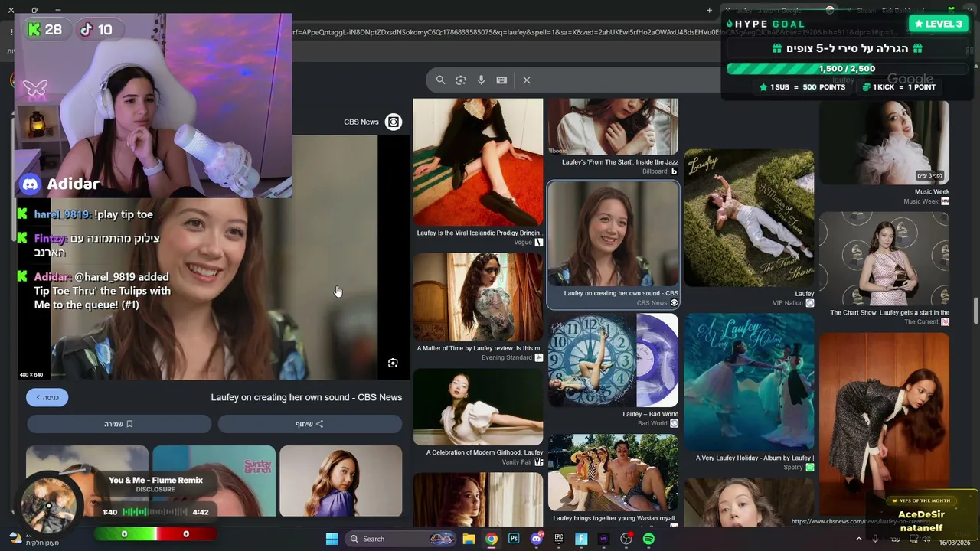Open the weather widget on the taskbar
This screenshot has width=980, height=551.
(31, 539)
